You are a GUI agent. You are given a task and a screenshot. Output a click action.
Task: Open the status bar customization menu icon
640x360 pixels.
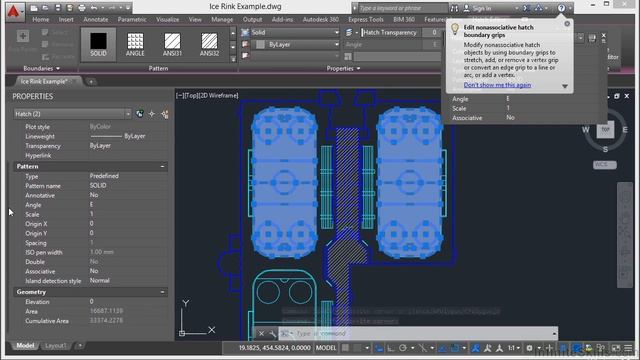pyautogui.click(x=629, y=348)
